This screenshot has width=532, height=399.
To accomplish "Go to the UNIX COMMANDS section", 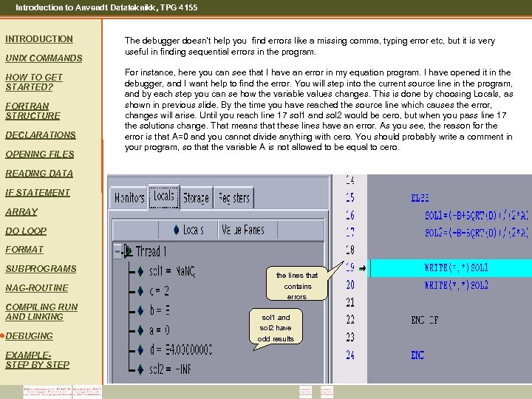I will click(44, 58).
